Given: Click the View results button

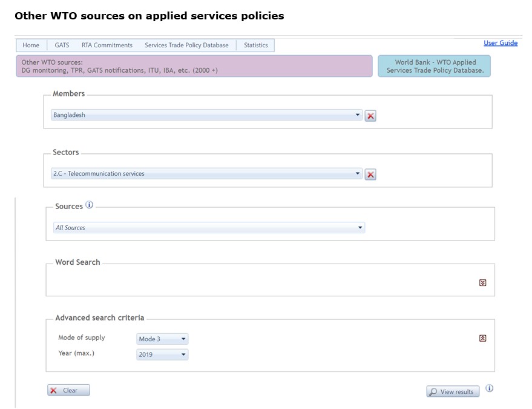Looking at the screenshot, I should 453,391.
